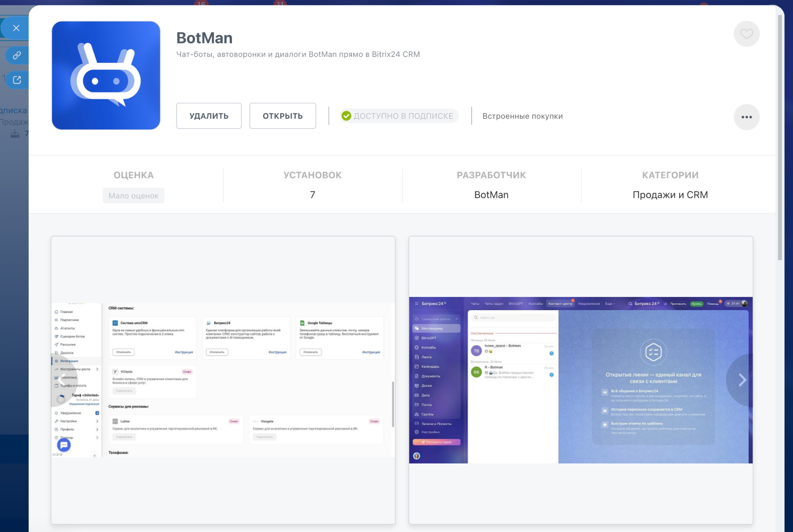Click the ОТКРЫТЬ button

coord(283,116)
